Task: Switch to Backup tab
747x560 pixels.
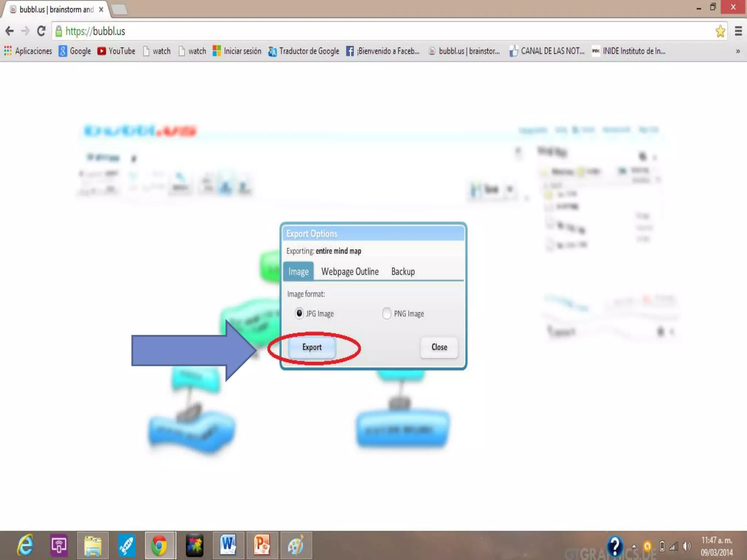Action: (x=403, y=272)
